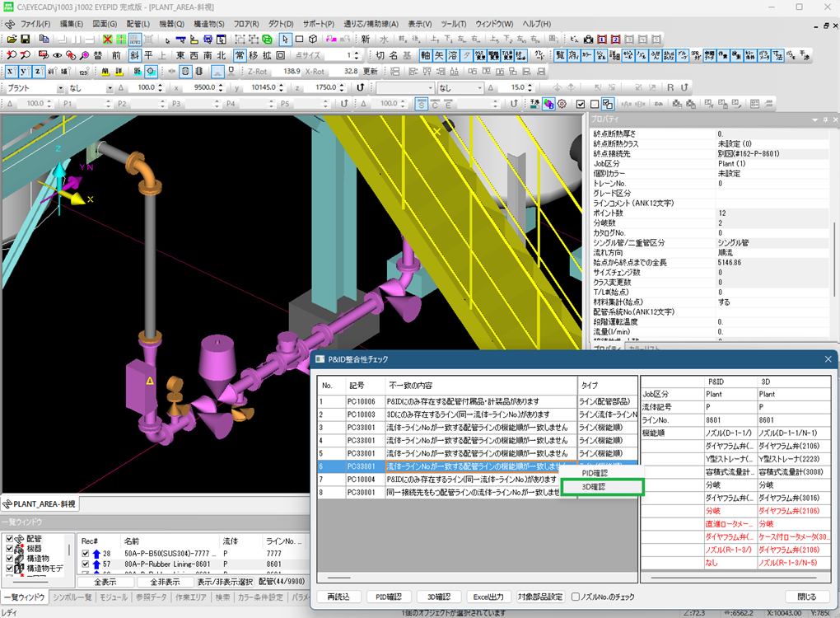Open the empty combo box left of なし
This screenshot has width=840, height=618.
405,87
